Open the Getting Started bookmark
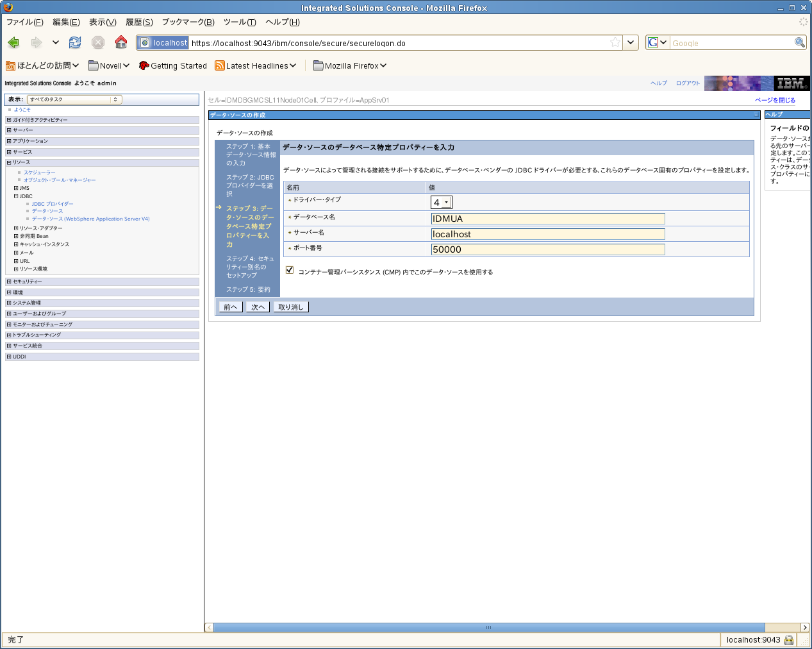The image size is (812, 649). (x=173, y=65)
